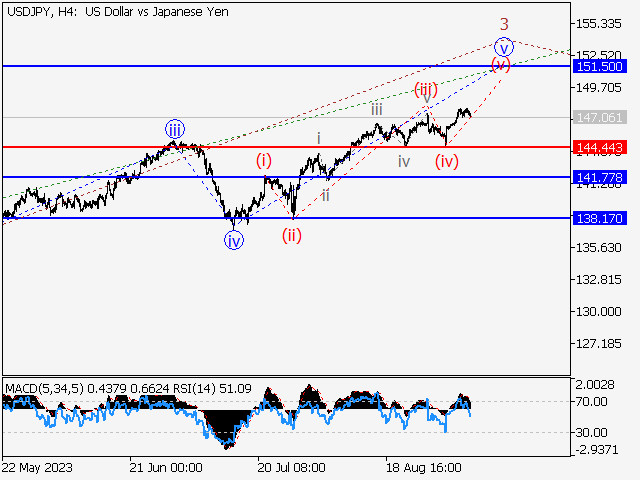The width and height of the screenshot is (640, 480).
Task: Click the "20 Jul 08:00" date label
Action: (x=291, y=467)
